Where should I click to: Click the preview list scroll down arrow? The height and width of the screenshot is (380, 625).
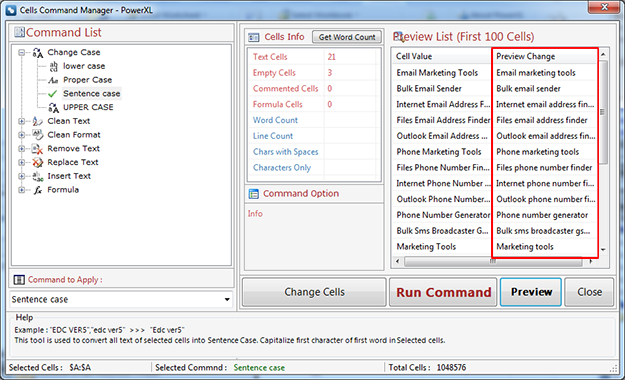[x=603, y=250]
